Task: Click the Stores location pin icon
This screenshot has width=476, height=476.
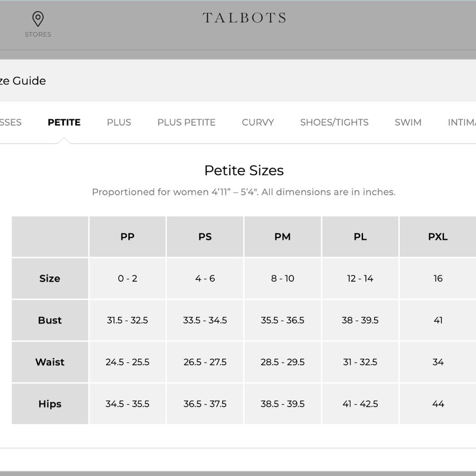Action: point(38,19)
